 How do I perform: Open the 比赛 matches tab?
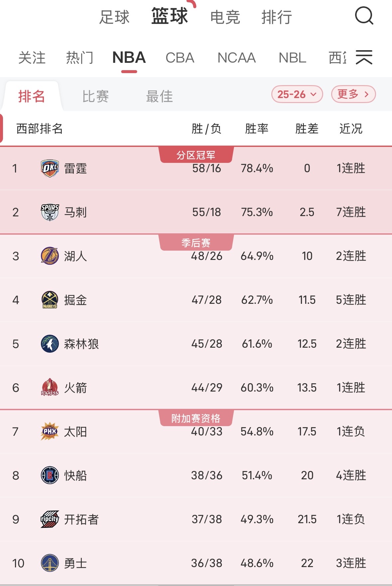tap(95, 96)
